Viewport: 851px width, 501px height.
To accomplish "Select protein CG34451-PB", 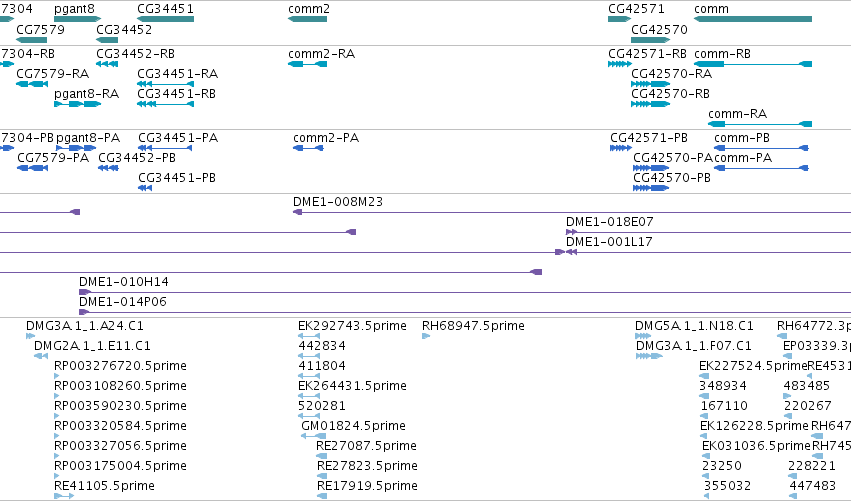I will (x=145, y=188).
